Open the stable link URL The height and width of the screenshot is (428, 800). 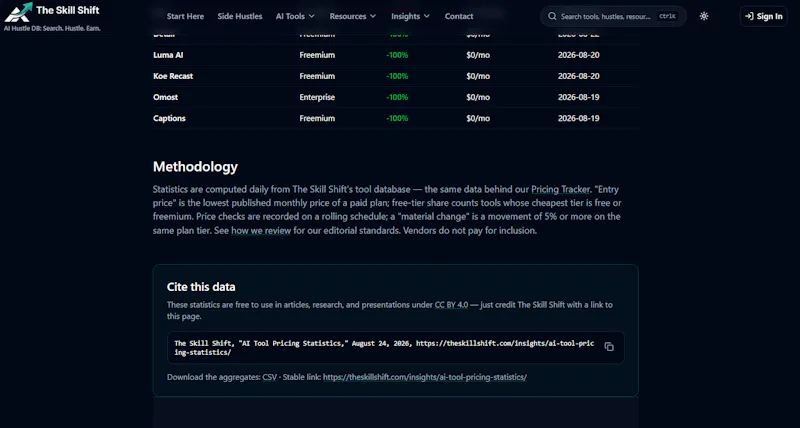click(424, 377)
